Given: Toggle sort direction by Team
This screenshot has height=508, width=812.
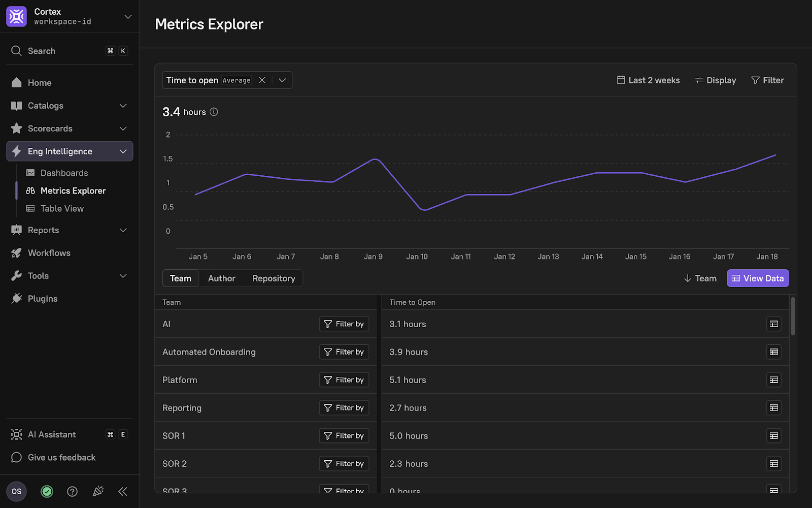Looking at the screenshot, I should [x=700, y=278].
